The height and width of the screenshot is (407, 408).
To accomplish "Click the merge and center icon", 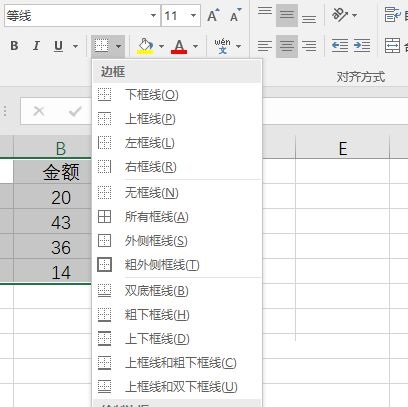I will (393, 46).
